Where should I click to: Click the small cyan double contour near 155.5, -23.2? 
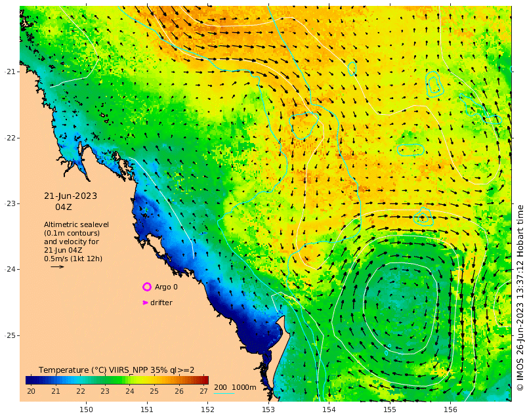[x=423, y=218]
